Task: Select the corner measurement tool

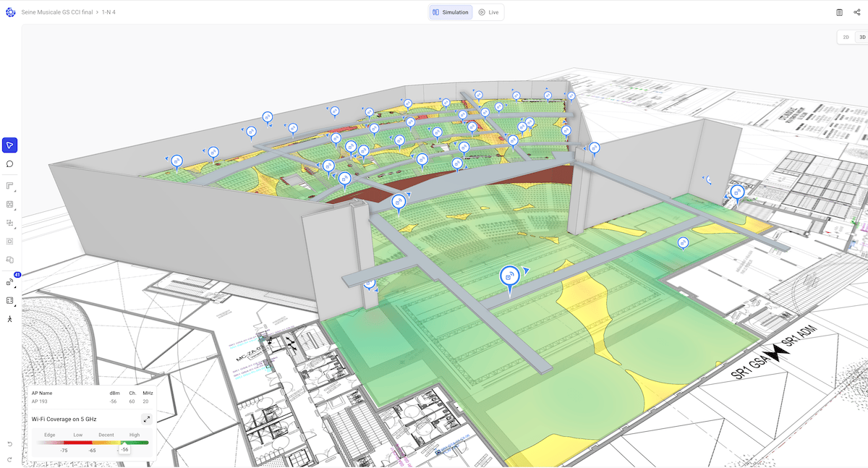Action: pyautogui.click(x=10, y=185)
